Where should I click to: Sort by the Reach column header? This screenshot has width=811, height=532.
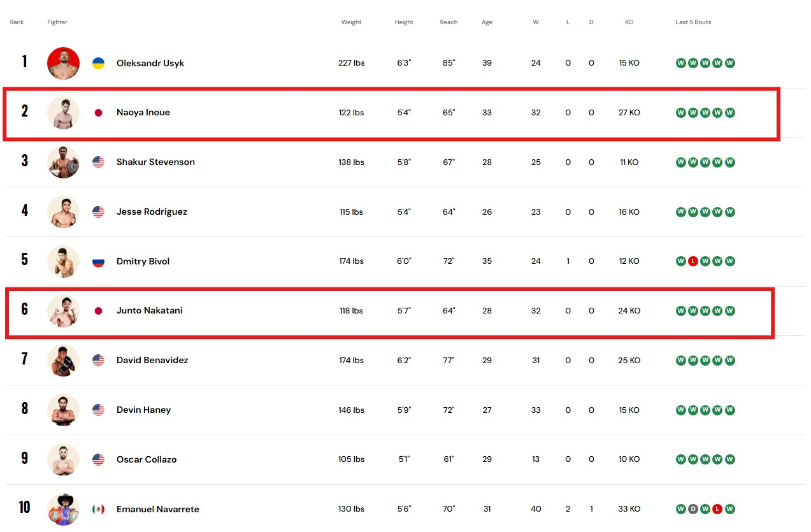[449, 22]
